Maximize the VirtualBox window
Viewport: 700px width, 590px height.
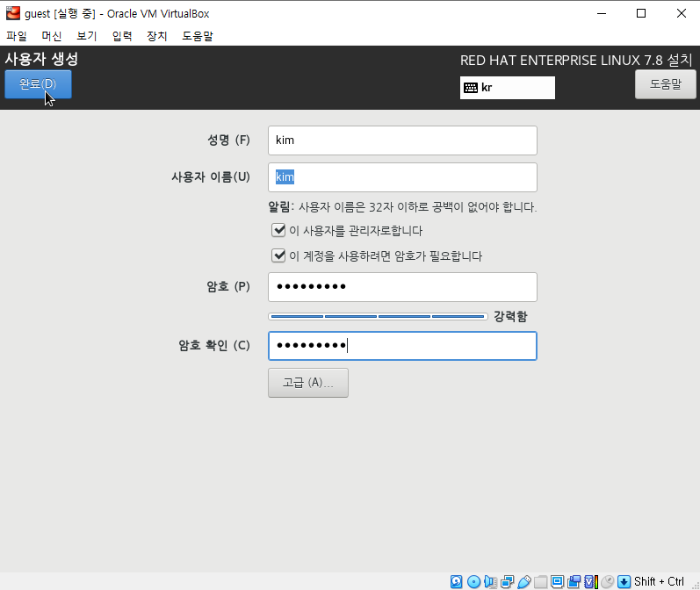tap(641, 13)
